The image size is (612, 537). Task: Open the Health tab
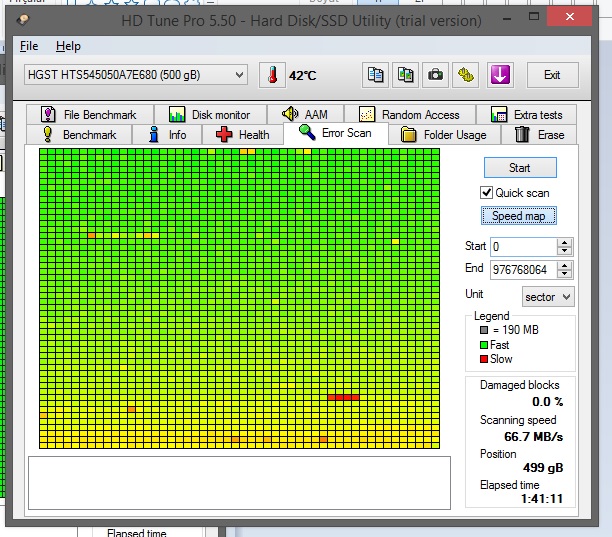pyautogui.click(x=243, y=135)
